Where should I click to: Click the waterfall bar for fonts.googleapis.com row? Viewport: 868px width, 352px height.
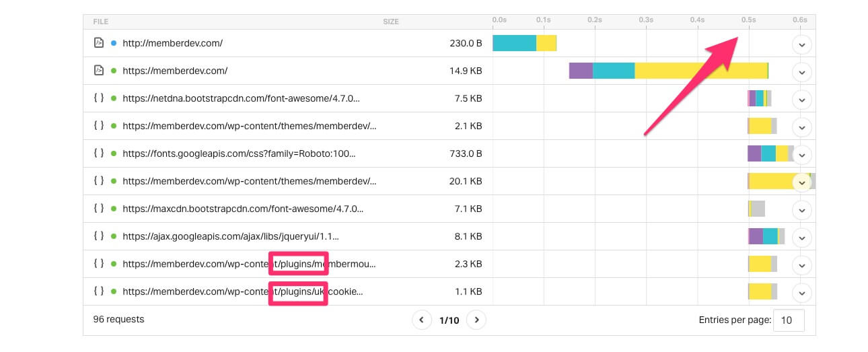coord(771,153)
